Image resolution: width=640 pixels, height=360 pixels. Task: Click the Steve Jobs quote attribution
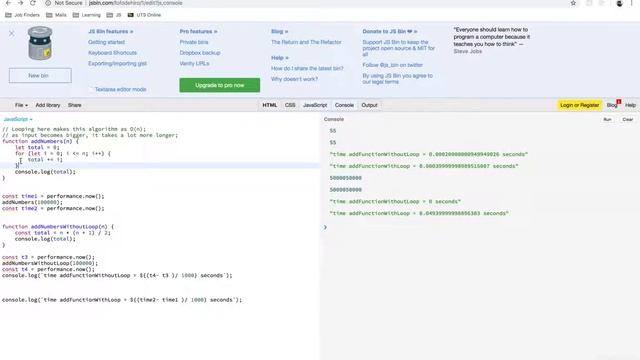coord(468,51)
